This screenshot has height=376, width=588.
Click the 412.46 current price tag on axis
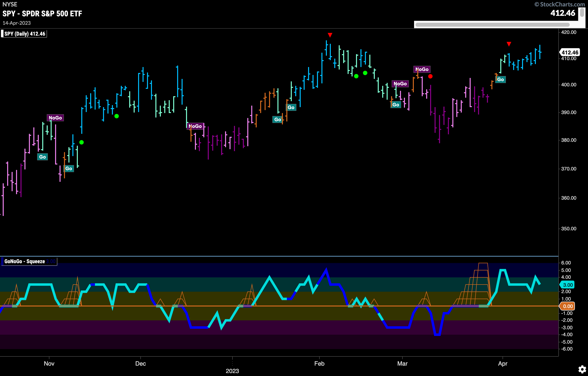[x=570, y=52]
